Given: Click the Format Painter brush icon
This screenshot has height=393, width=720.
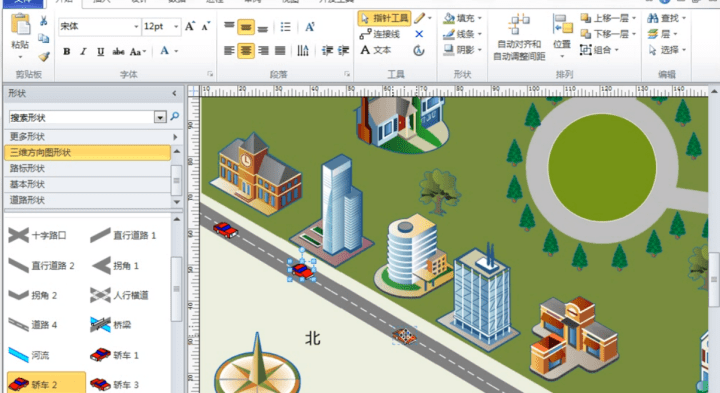Looking at the screenshot, I should tap(44, 56).
